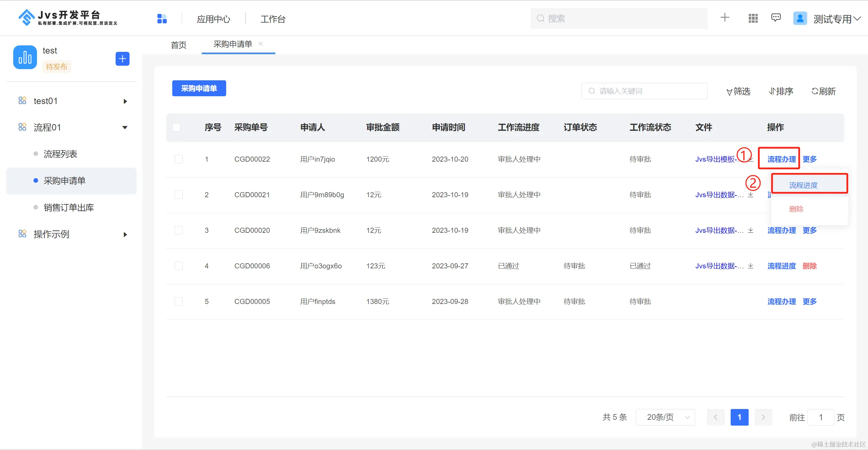Screen dimensions: 868x450
Task: Switch to the 首页 tab
Action: click(179, 45)
